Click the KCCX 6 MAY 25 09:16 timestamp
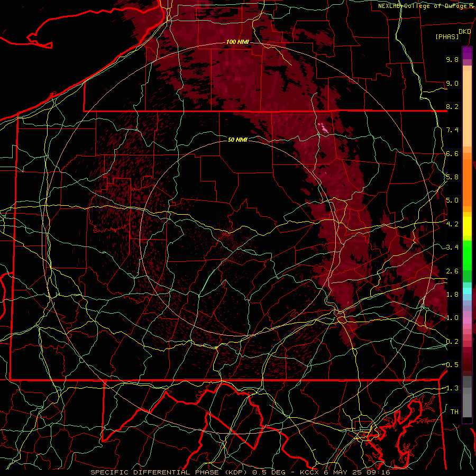476x476 pixels. [x=345, y=472]
